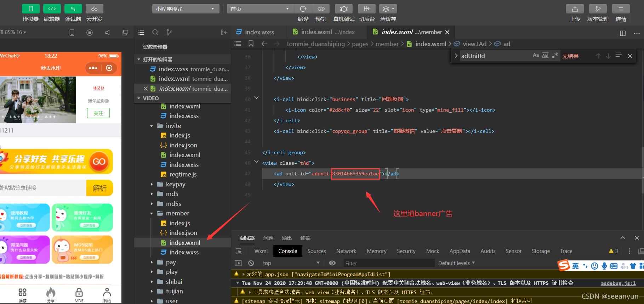The image size is (644, 304).
Task: Toggle whole word match in find
Action: pos(545,55)
